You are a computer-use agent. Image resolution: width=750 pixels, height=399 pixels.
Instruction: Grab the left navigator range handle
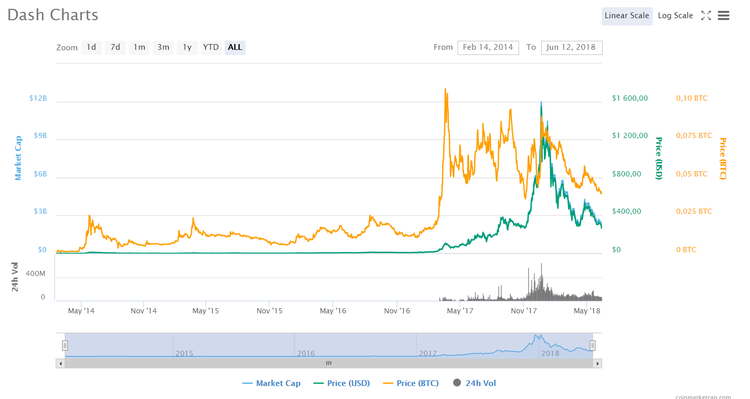click(65, 345)
